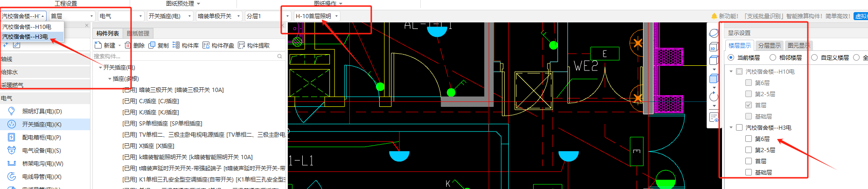Close the left navigation panel
The width and height of the screenshot is (868, 189).
(87, 26)
